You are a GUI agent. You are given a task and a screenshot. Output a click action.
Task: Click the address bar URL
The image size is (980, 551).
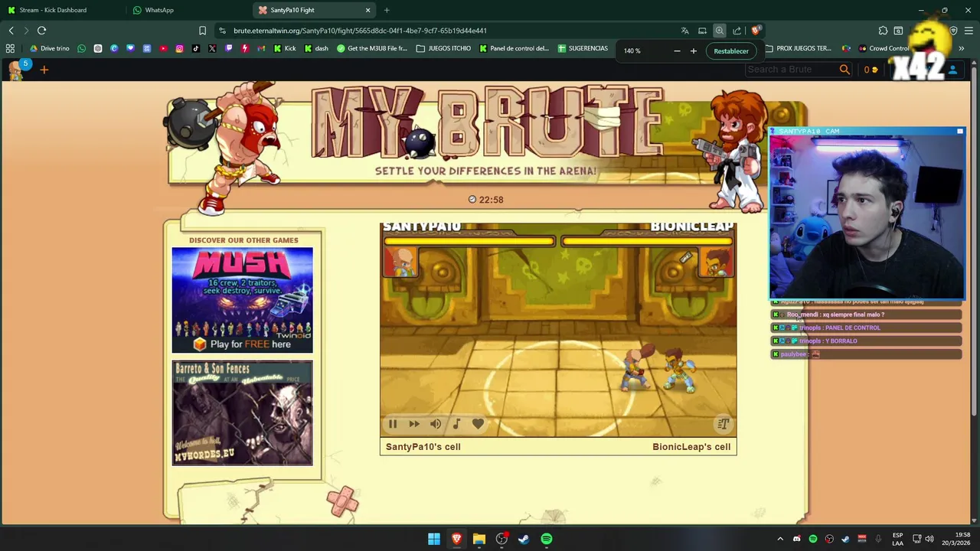pyautogui.click(x=360, y=31)
